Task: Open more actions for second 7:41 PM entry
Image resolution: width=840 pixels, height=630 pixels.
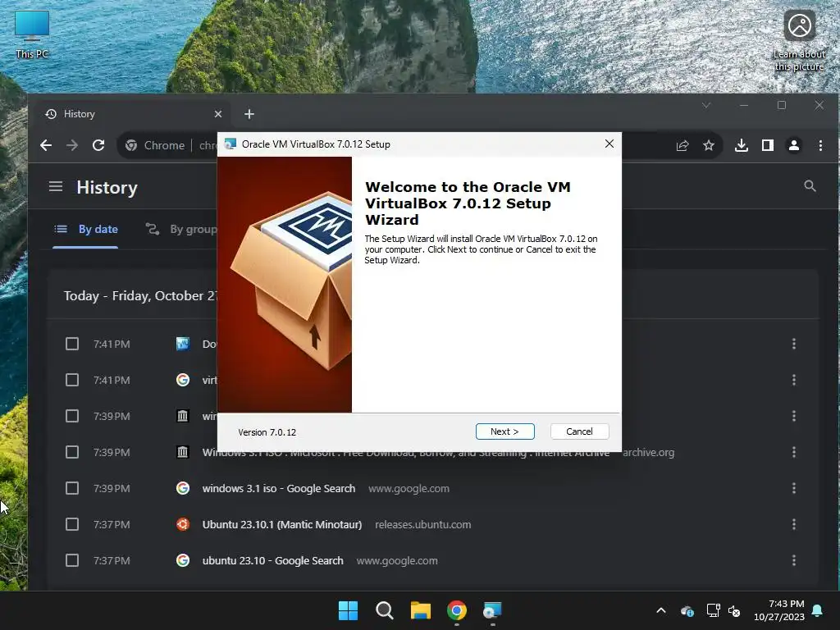Action: 794,380
